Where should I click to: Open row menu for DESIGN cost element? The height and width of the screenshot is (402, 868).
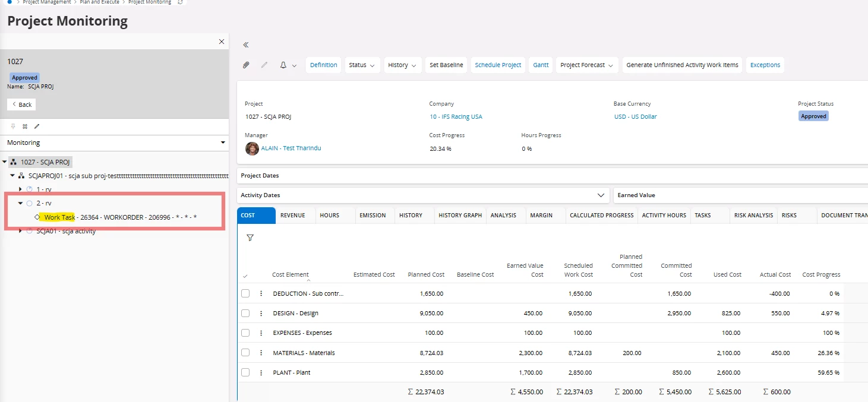pos(261,314)
